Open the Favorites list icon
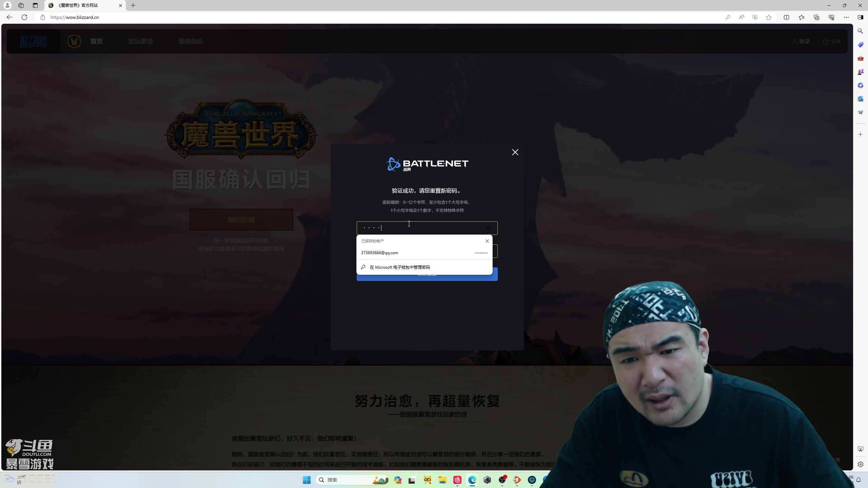Viewport: 868px width, 488px height. coord(802,17)
